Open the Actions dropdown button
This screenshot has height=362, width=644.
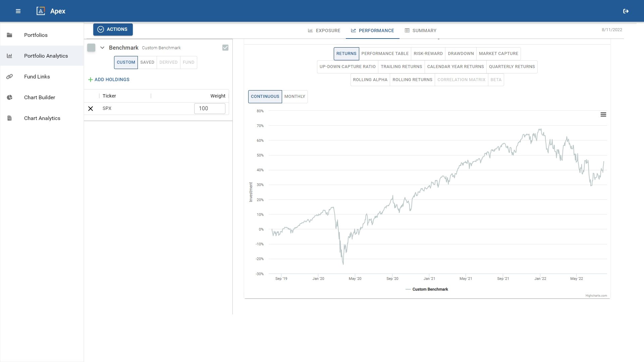pos(113,29)
